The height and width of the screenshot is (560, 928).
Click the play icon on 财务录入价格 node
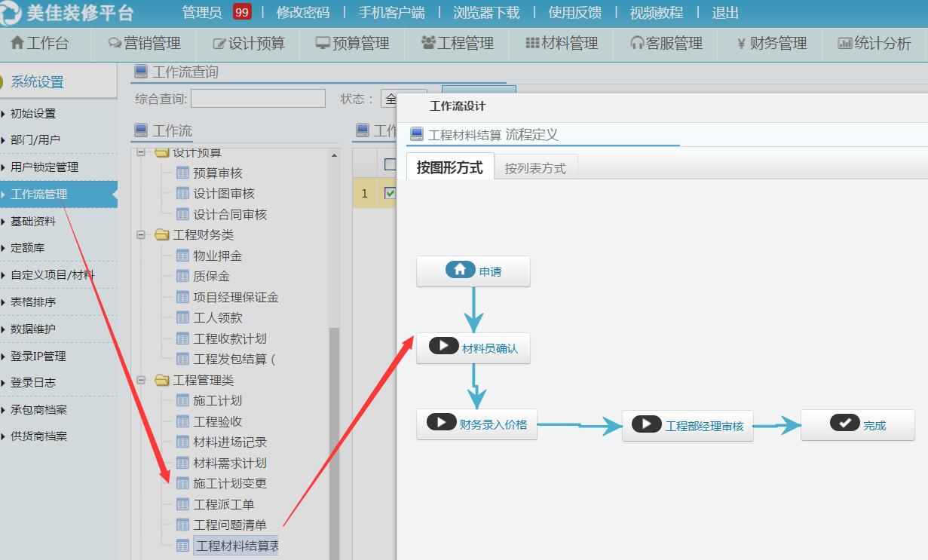(x=441, y=422)
